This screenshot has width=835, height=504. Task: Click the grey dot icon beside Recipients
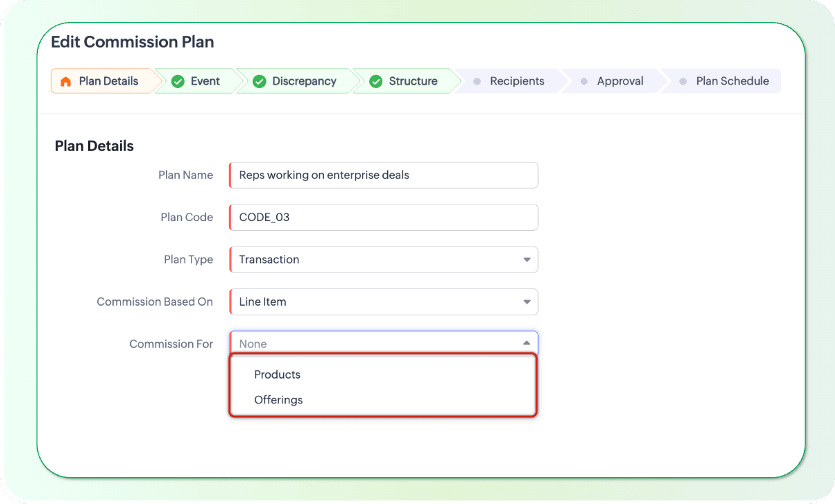(477, 81)
